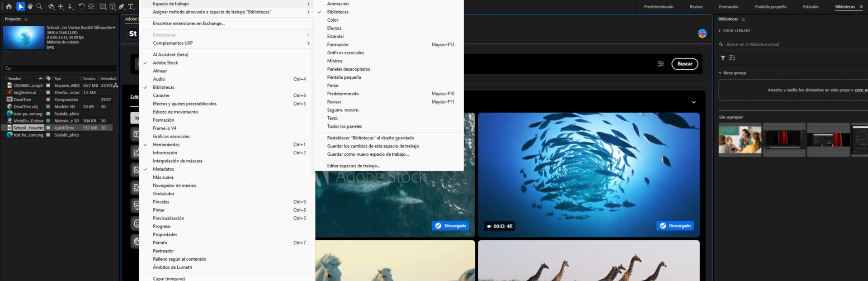The image size is (868, 281).
Task: Click Descargado on the fish school video
Action: coord(675,226)
